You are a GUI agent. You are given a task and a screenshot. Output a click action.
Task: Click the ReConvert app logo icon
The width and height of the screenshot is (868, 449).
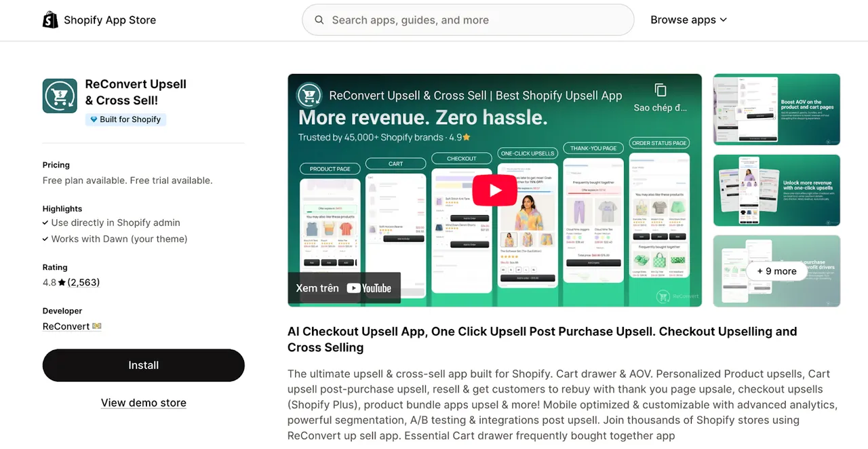[60, 96]
